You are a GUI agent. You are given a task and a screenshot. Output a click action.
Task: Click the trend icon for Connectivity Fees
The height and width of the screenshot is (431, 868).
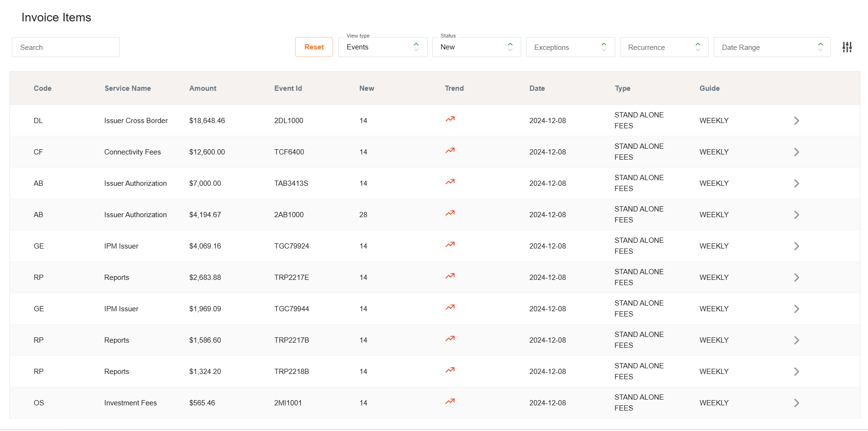tap(450, 150)
